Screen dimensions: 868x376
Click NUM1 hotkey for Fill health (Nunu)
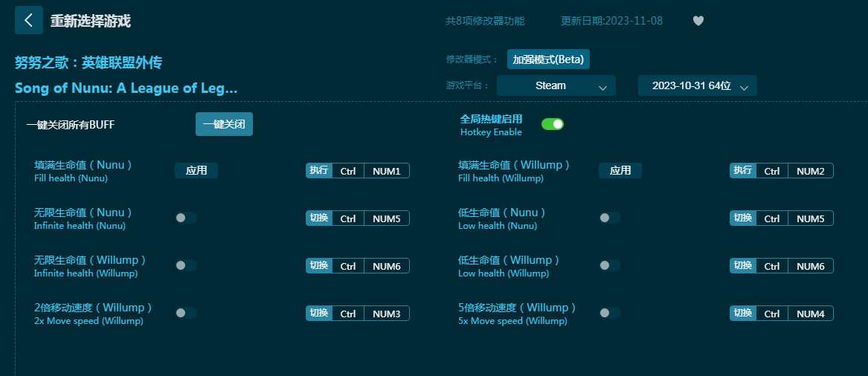click(386, 171)
